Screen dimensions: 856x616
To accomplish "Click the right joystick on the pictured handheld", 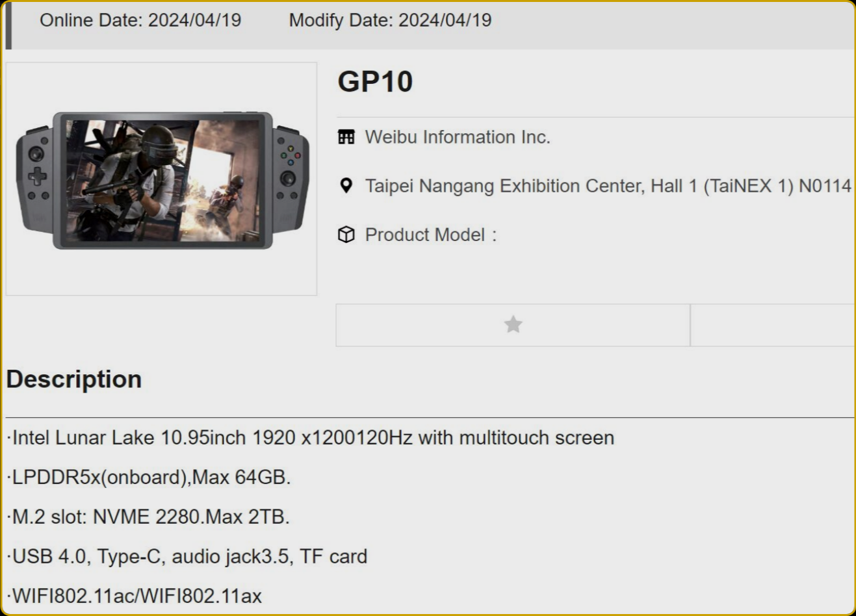I will pyautogui.click(x=287, y=178).
